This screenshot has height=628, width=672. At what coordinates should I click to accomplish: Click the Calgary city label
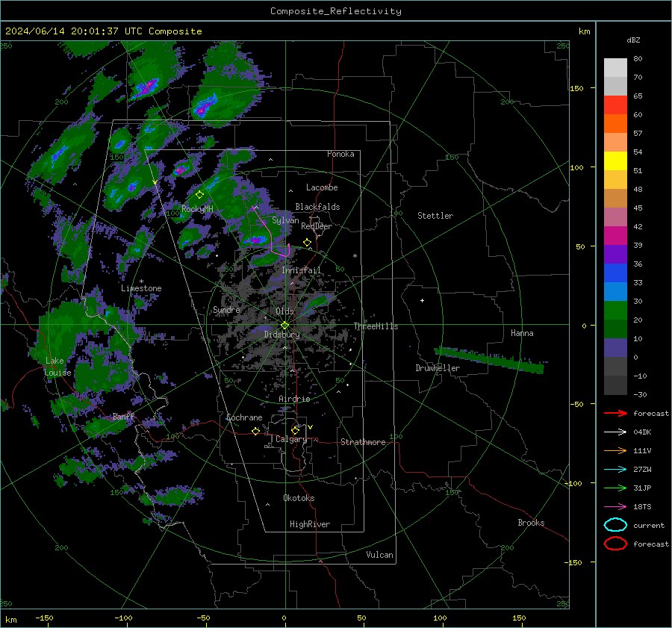[291, 439]
